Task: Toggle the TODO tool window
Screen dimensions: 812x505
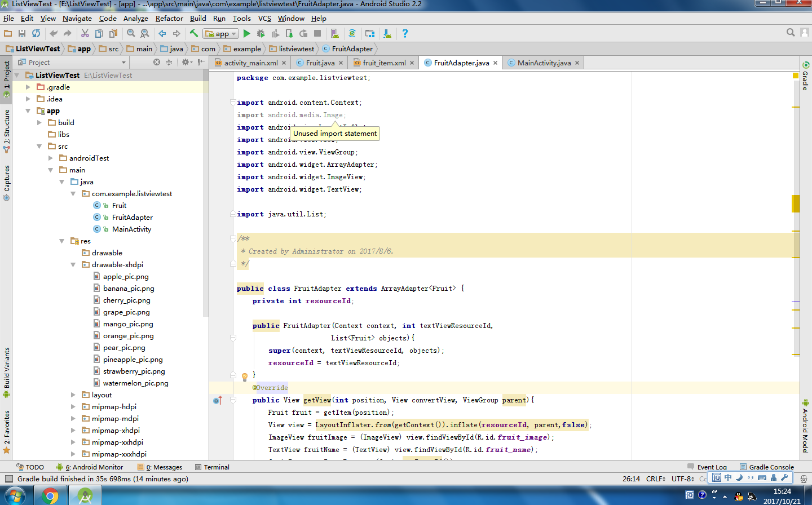Action: click(x=30, y=467)
